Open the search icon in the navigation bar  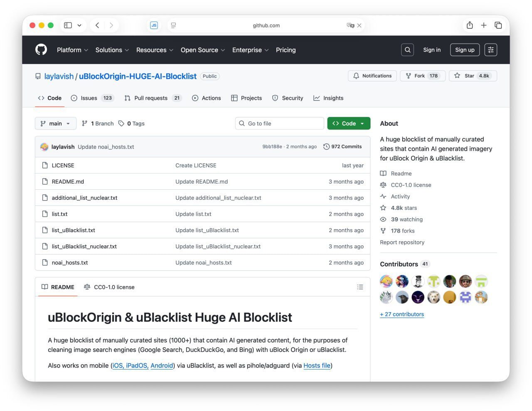click(407, 49)
